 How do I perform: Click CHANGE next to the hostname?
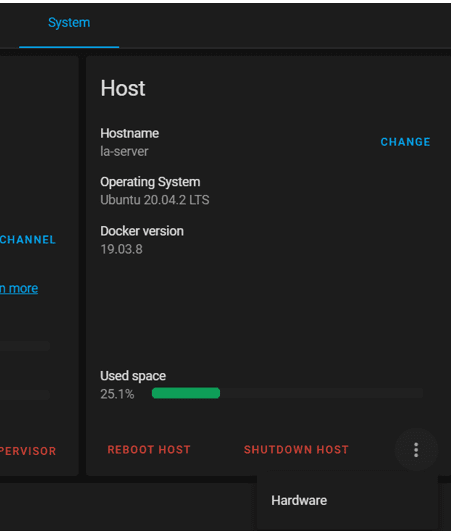pos(405,142)
